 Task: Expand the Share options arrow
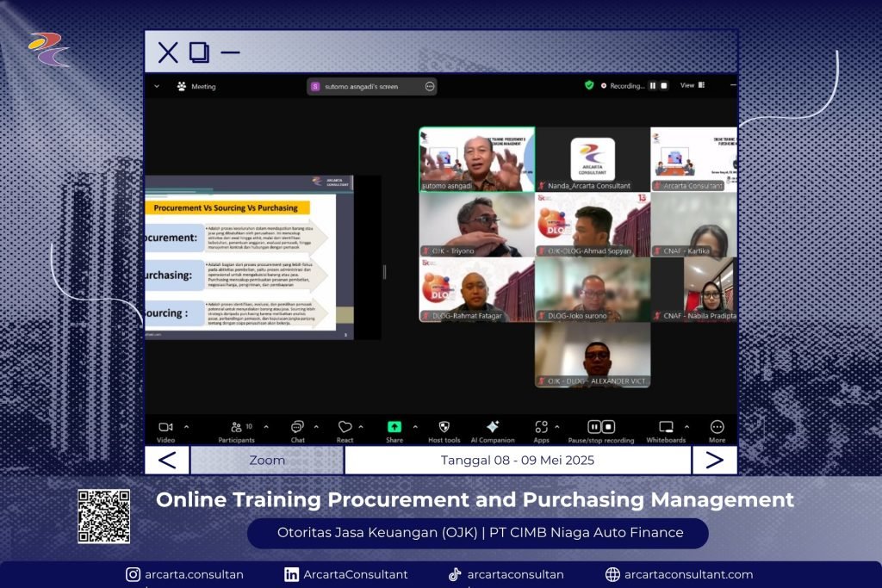pos(415,426)
